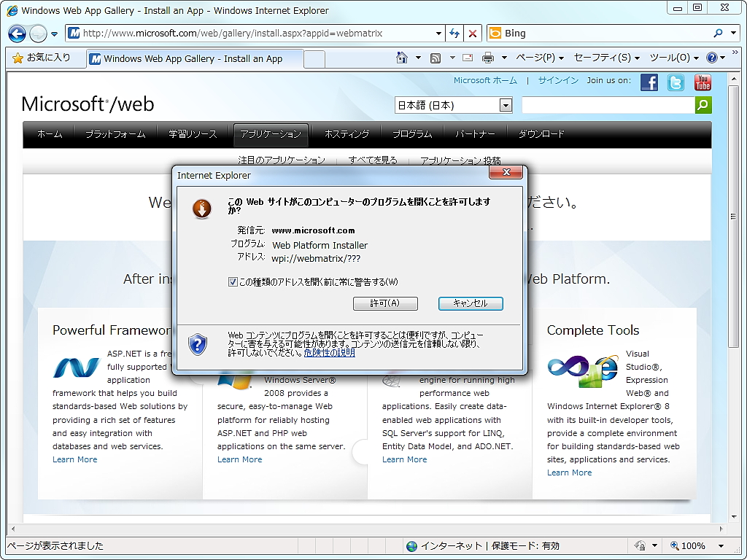Expand the zoom level dropdown arrow

coord(721,545)
